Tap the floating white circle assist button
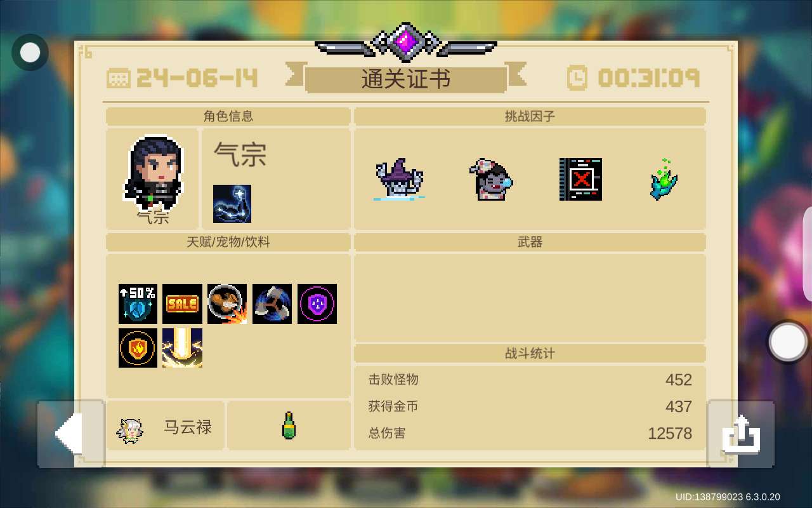Viewport: 812px width, 508px height. pos(788,342)
